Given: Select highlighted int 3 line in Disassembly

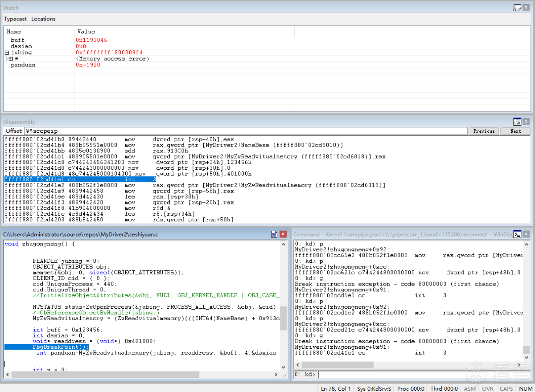Looking at the screenshot, I should 80,180.
